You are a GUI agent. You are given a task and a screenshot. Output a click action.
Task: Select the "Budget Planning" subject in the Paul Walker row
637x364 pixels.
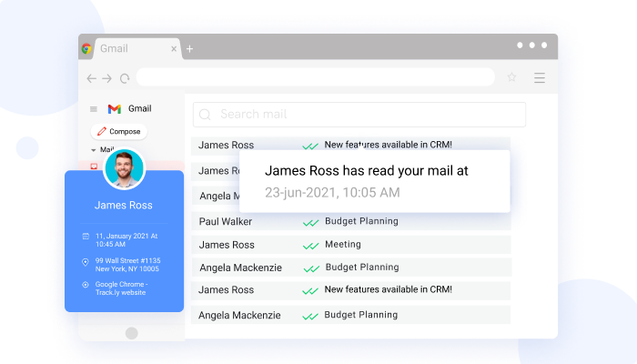pos(361,221)
